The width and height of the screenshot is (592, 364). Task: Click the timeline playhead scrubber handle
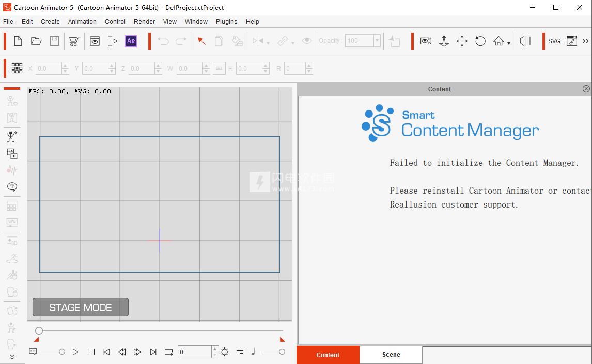39,331
